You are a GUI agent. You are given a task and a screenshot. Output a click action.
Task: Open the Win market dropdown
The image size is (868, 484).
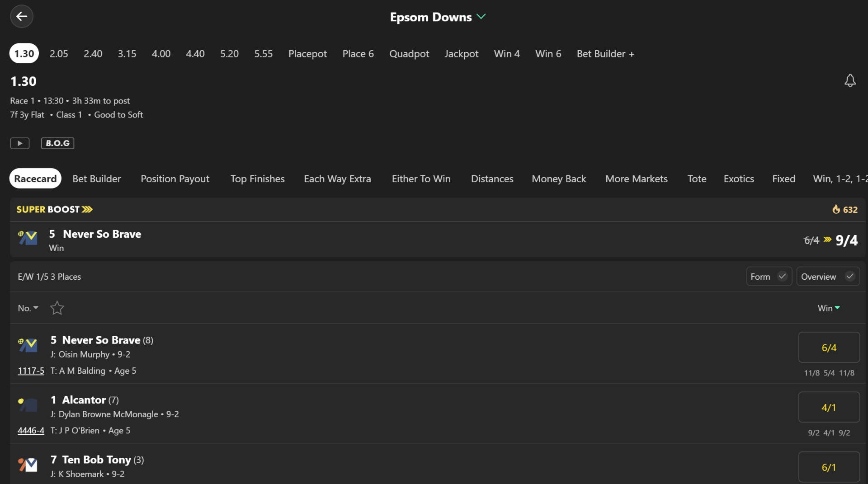829,308
